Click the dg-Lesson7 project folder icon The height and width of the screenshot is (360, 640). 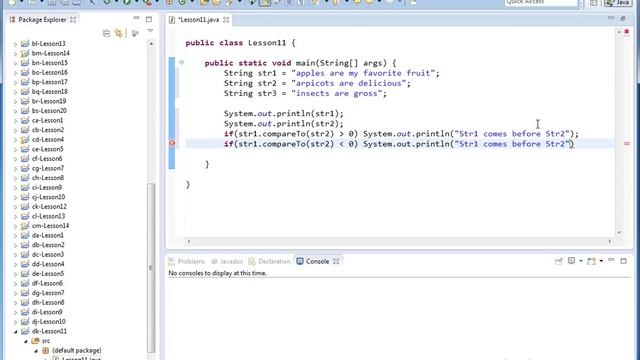25,293
